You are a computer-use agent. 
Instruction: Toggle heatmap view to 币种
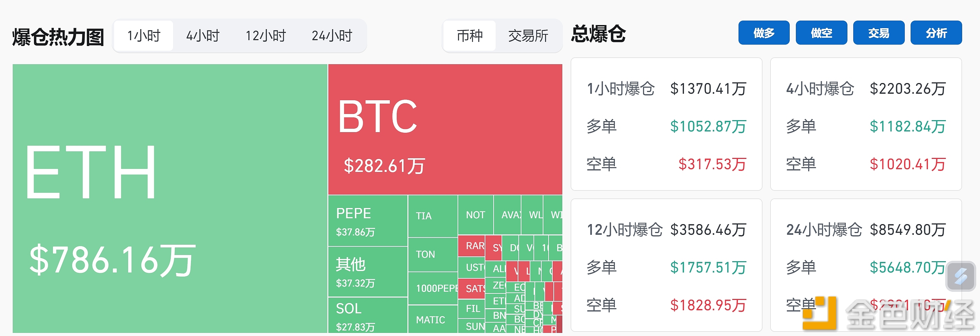[x=470, y=36]
